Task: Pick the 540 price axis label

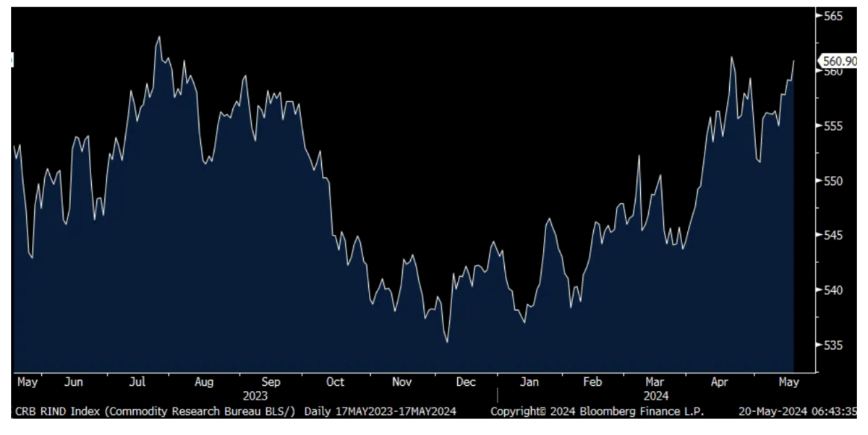Action: (833, 290)
